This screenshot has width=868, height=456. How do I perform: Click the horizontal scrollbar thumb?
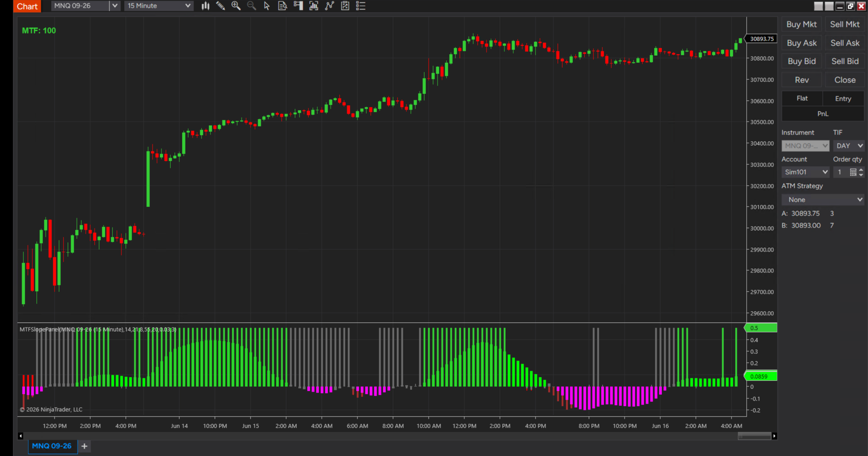[755, 436]
